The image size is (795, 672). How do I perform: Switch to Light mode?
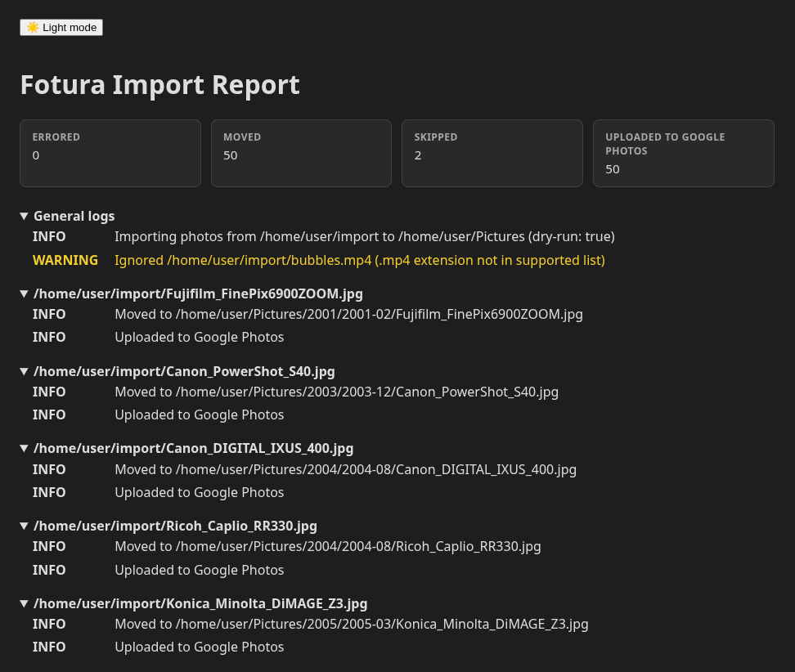61,27
